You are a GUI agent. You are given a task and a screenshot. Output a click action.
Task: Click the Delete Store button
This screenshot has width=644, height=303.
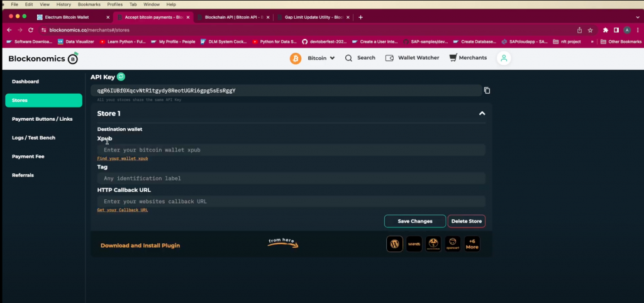467,221
